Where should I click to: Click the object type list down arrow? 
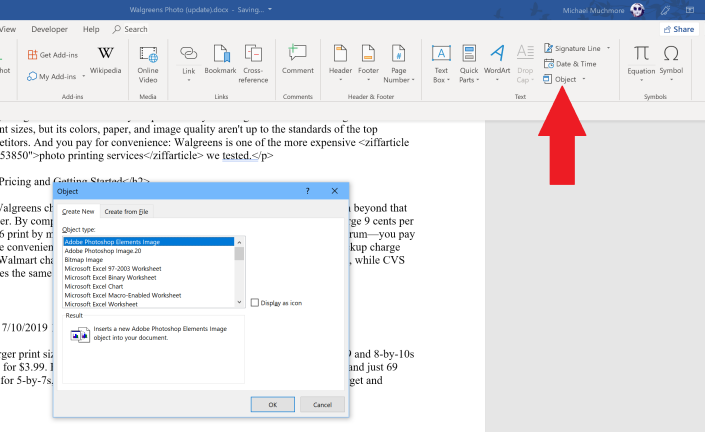click(x=239, y=303)
